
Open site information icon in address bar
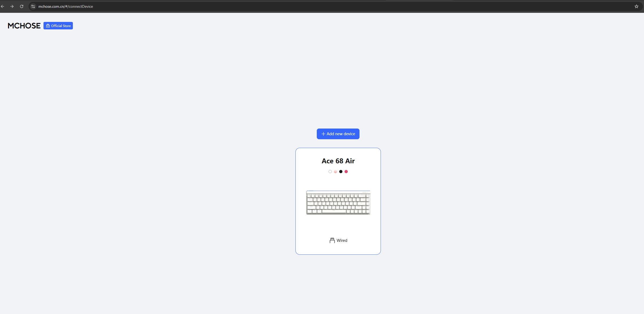click(33, 6)
